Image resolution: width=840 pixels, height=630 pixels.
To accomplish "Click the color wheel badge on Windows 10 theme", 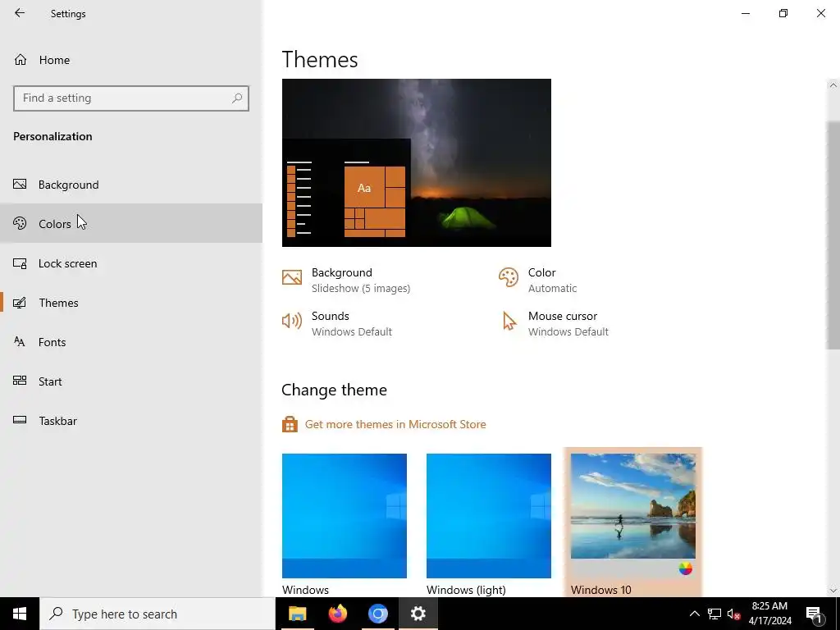I will point(685,568).
